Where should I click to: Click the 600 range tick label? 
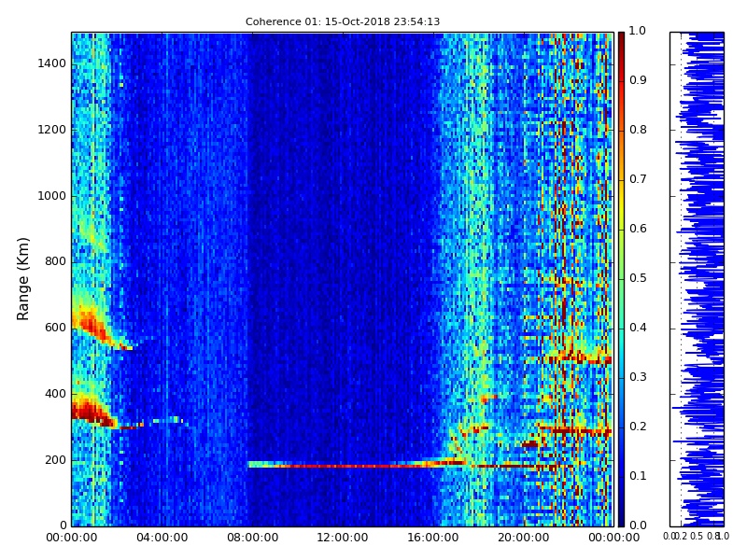55,328
